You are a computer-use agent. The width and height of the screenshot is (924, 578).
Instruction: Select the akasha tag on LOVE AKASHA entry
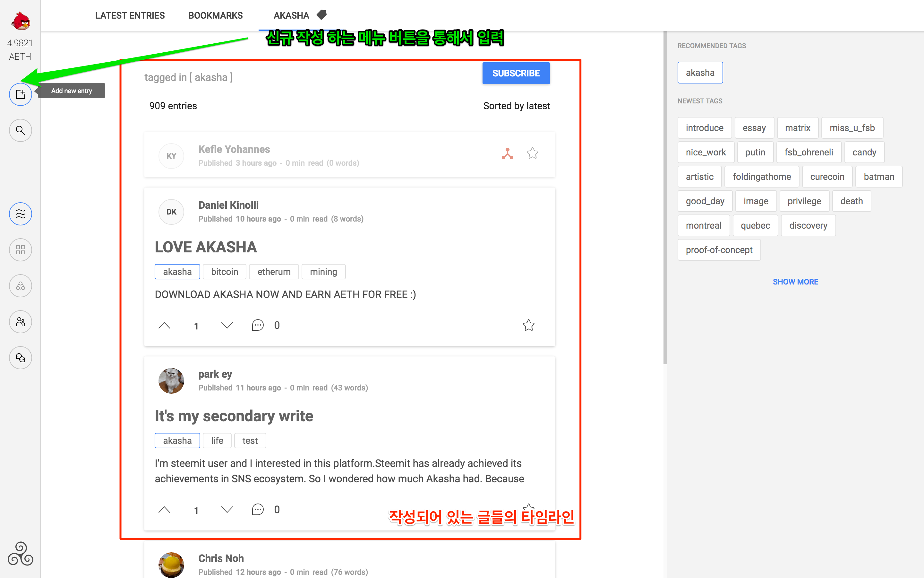click(x=177, y=271)
